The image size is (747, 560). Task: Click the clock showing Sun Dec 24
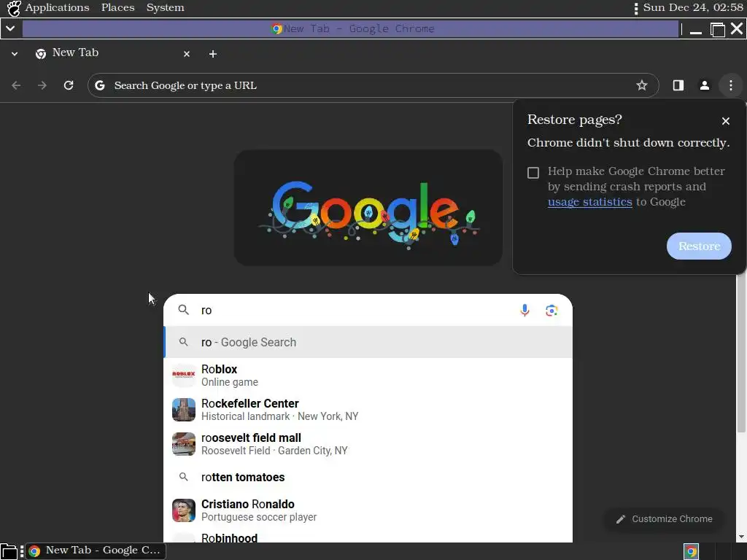tap(693, 7)
